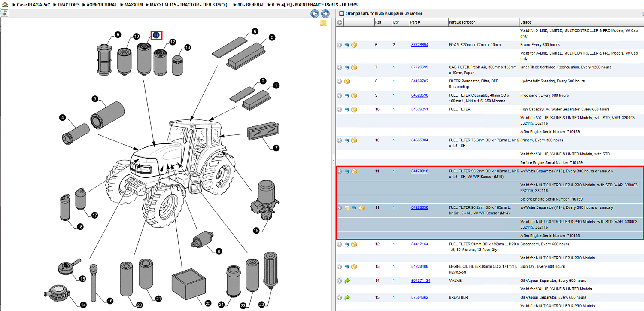Open part number link 84228488

419,267
